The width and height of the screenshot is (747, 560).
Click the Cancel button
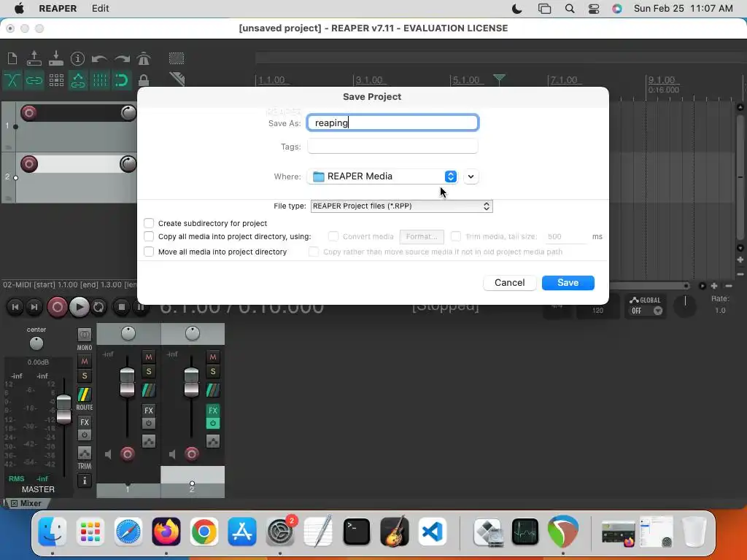click(x=509, y=283)
